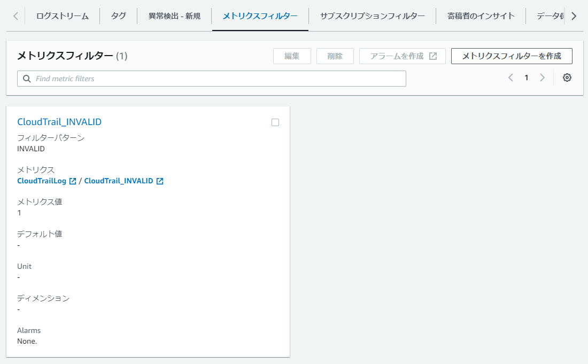This screenshot has height=364, width=588.
Task: Click the アラームを作成 button
Action: (403, 56)
